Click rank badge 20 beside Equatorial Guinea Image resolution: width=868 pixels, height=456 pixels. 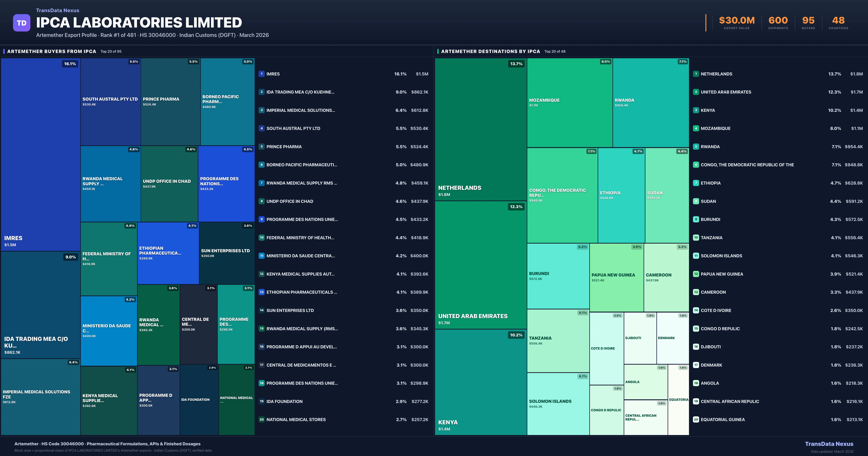point(696,420)
